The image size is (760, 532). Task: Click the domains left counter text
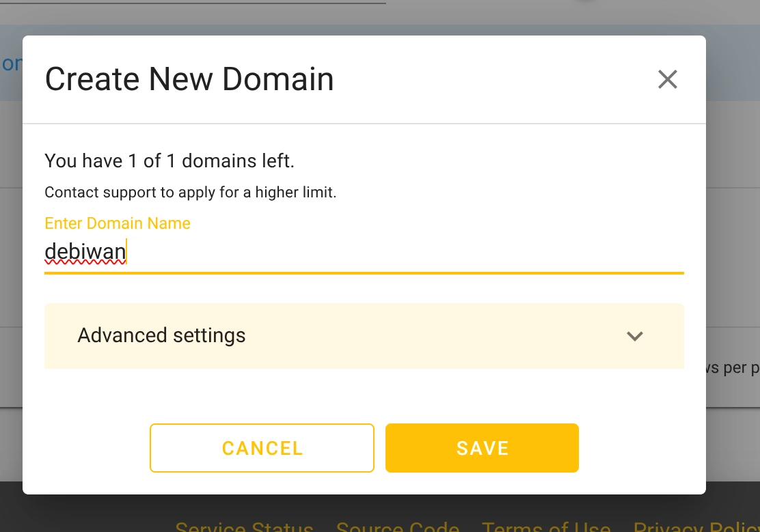[x=169, y=161]
